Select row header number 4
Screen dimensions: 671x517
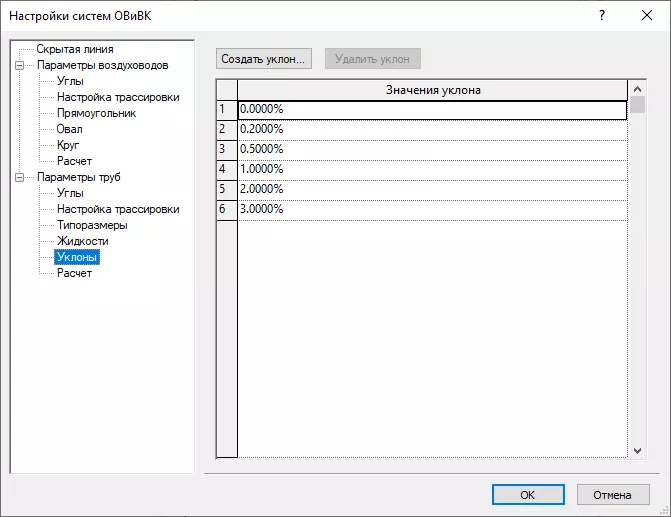coord(226,169)
